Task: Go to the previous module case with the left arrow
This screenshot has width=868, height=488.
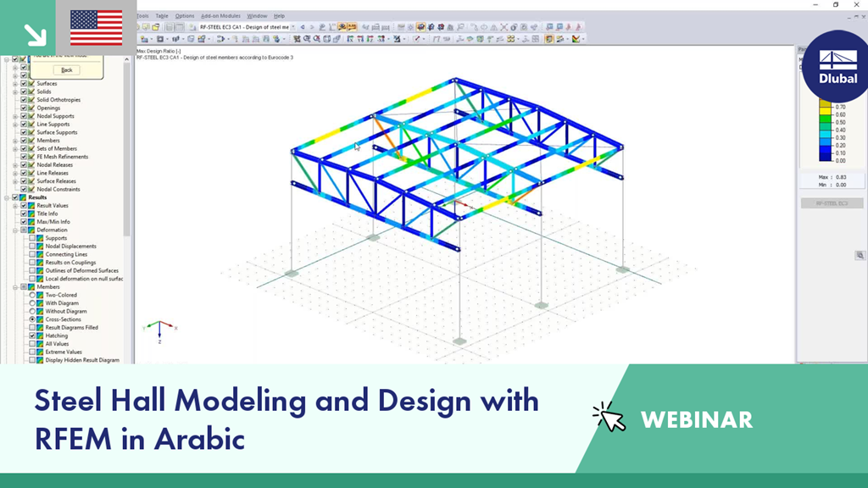Action: 303,26
